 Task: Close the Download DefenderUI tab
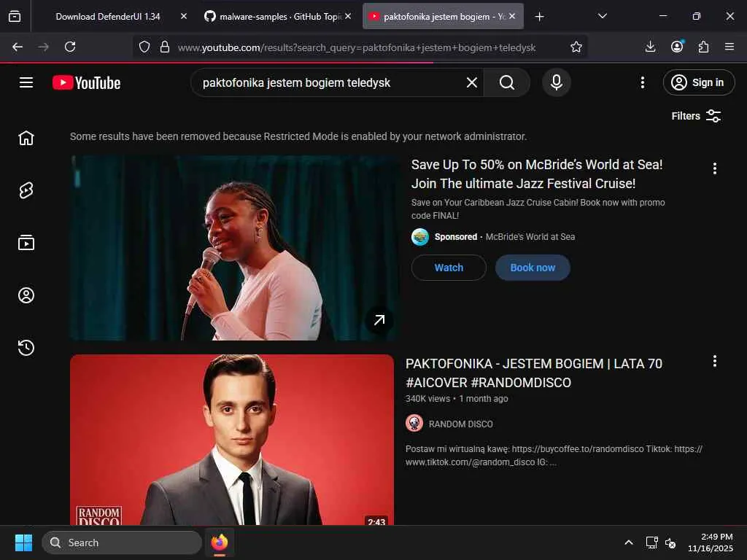click(x=184, y=16)
